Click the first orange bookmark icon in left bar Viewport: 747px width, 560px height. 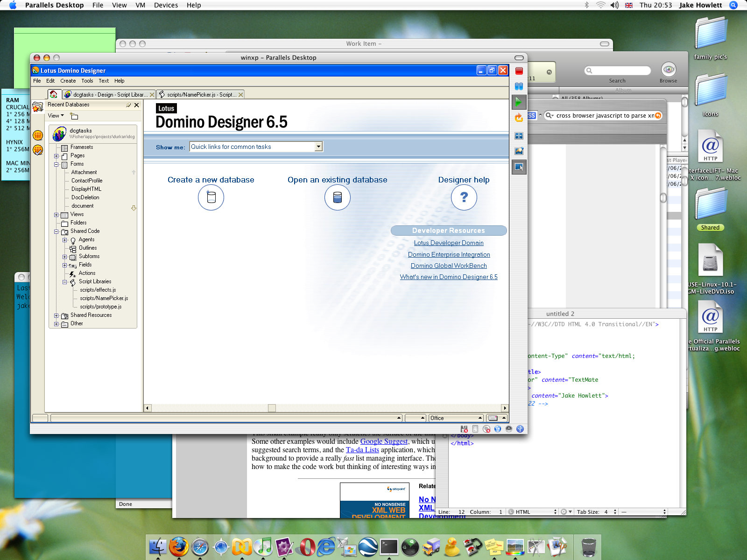[38, 135]
